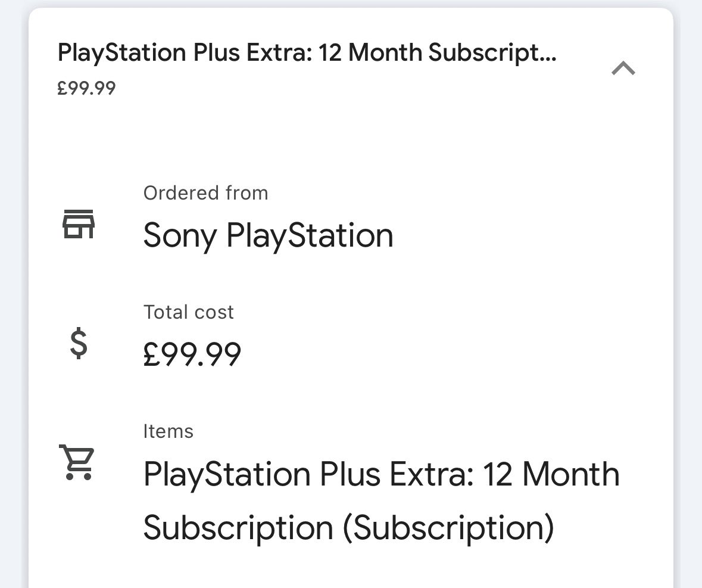The height and width of the screenshot is (588, 702).
Task: Click the blank header area above Ordered from
Action: point(351,139)
